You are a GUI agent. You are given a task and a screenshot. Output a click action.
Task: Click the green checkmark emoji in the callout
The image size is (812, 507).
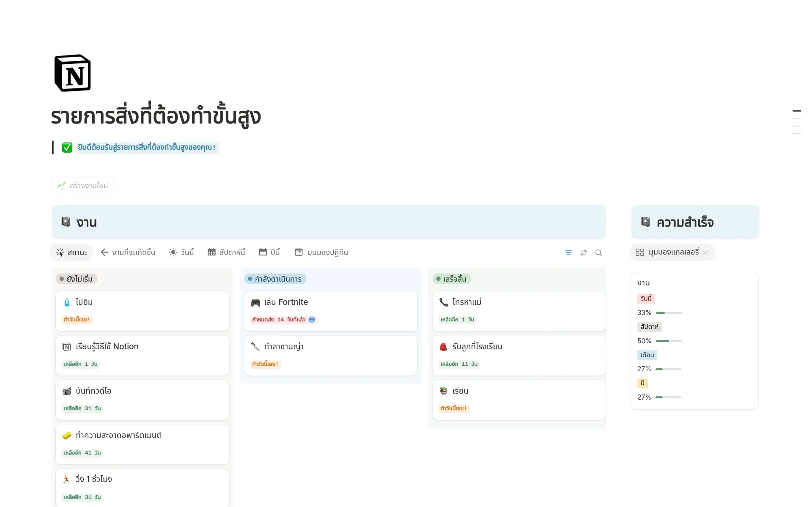[67, 148]
